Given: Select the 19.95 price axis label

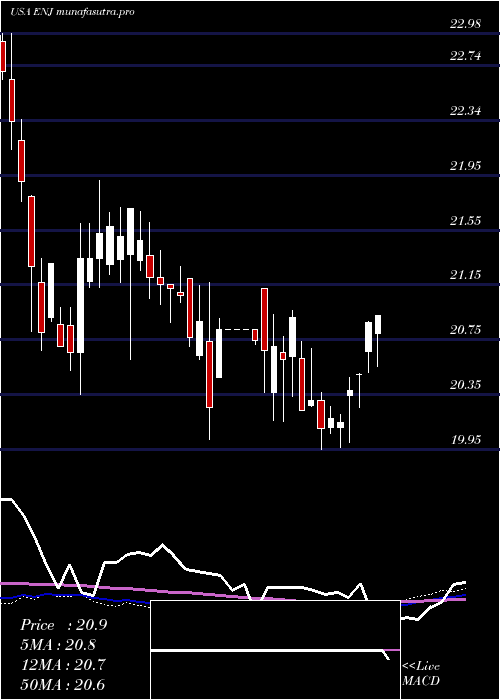Looking at the screenshot, I should point(465,440).
